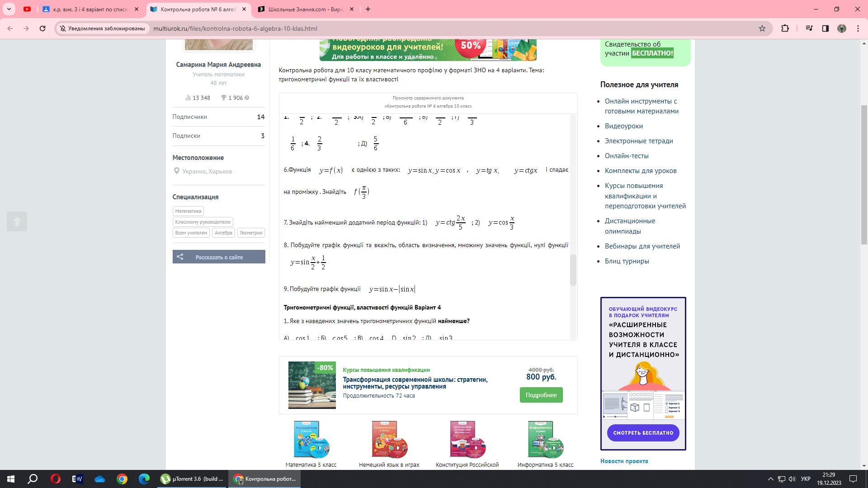Show hidden system tray icons
The height and width of the screenshot is (488, 868).
(771, 479)
